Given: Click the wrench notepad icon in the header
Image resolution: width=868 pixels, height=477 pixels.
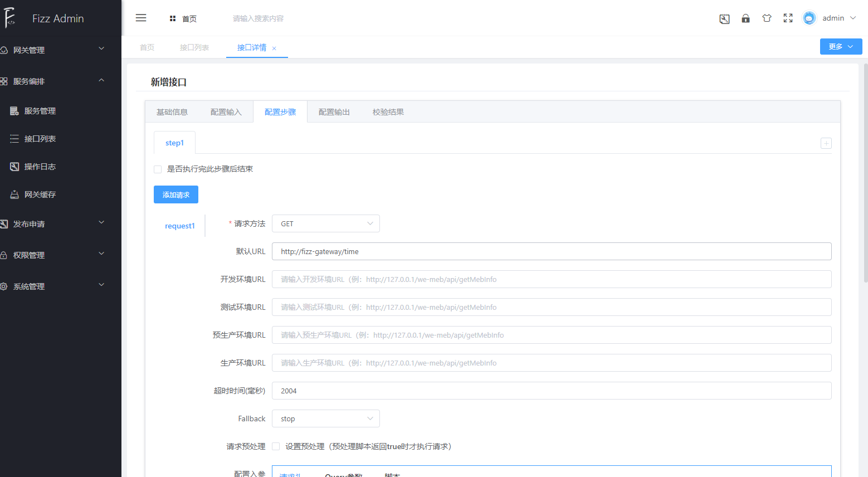Looking at the screenshot, I should click(x=724, y=18).
